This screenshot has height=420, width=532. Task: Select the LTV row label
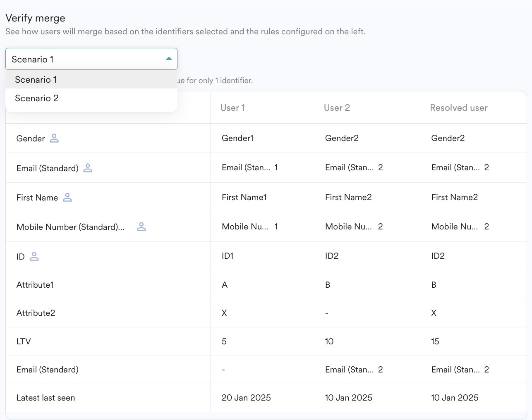(24, 341)
